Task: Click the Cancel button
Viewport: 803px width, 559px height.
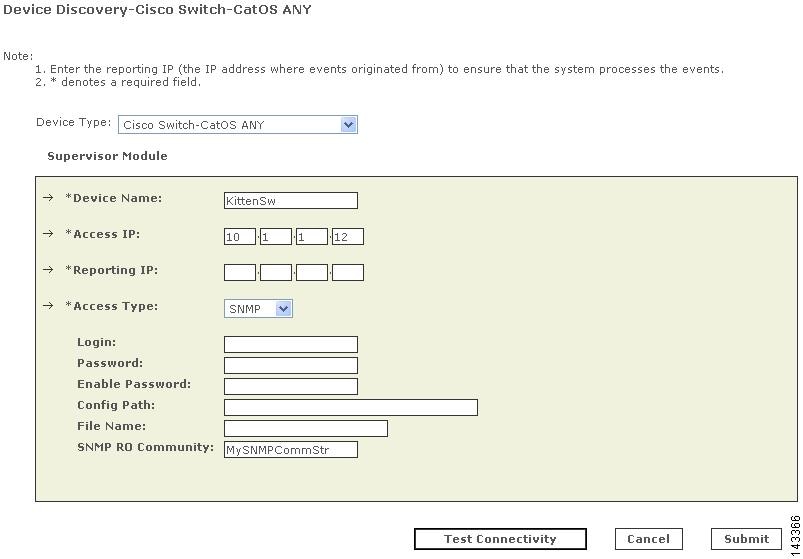Action: pos(648,539)
